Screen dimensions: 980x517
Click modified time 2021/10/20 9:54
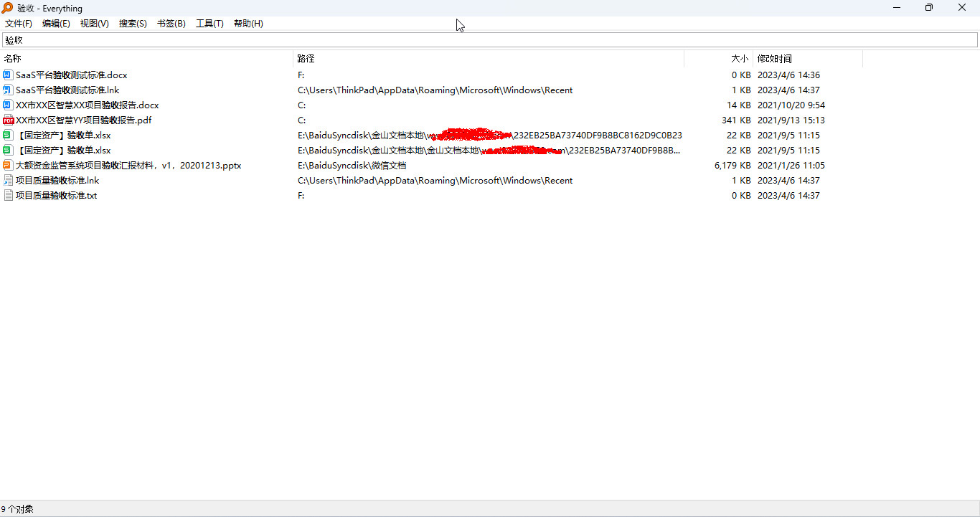[x=791, y=105]
